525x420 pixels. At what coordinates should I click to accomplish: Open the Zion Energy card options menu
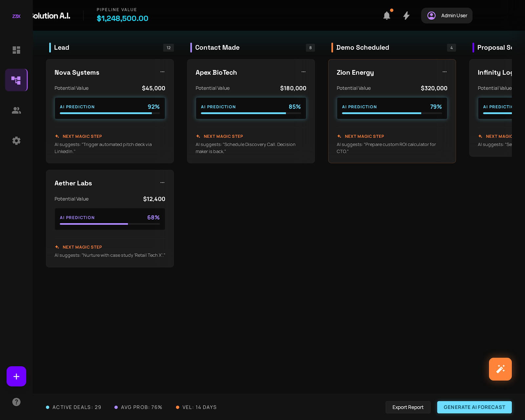[445, 72]
